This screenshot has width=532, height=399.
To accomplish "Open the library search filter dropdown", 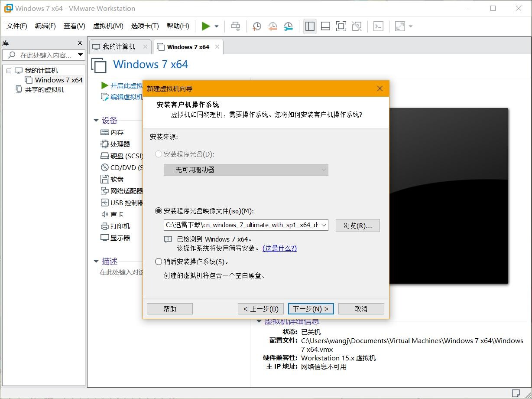I will click(80, 55).
